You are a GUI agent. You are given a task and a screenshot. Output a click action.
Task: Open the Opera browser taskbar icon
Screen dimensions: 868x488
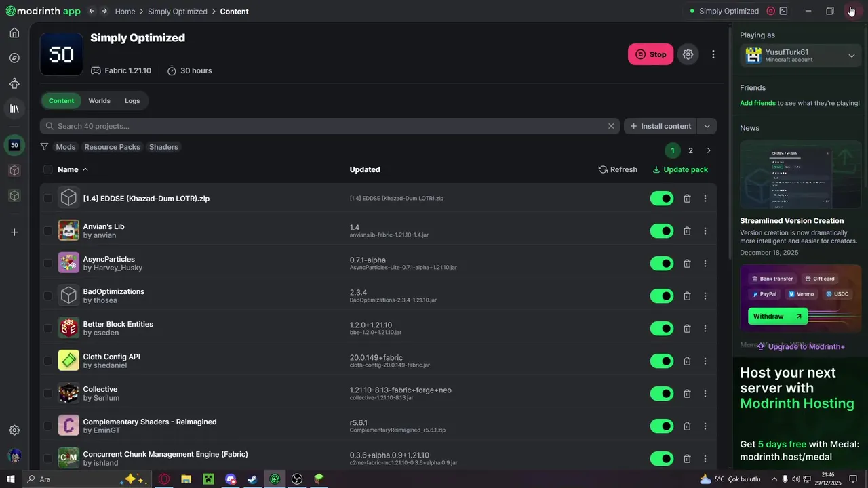point(164,479)
